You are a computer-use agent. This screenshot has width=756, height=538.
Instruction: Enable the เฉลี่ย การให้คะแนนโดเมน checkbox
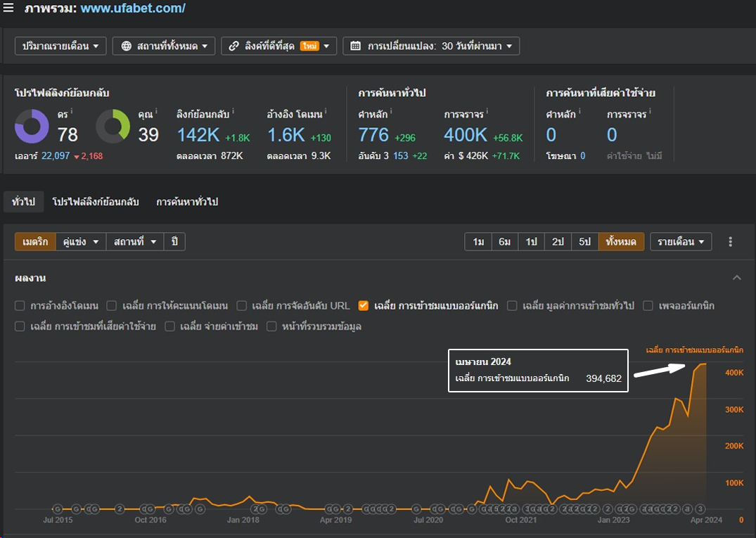point(111,306)
